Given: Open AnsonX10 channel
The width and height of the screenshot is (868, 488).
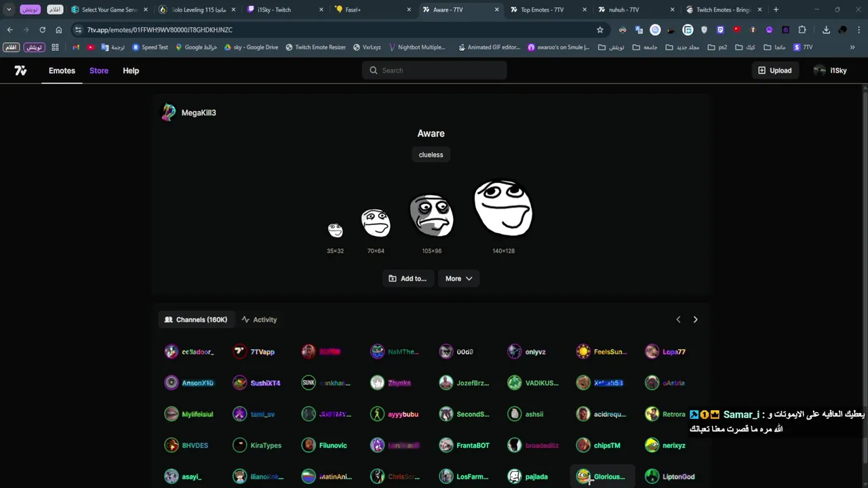Looking at the screenshot, I should (189, 383).
